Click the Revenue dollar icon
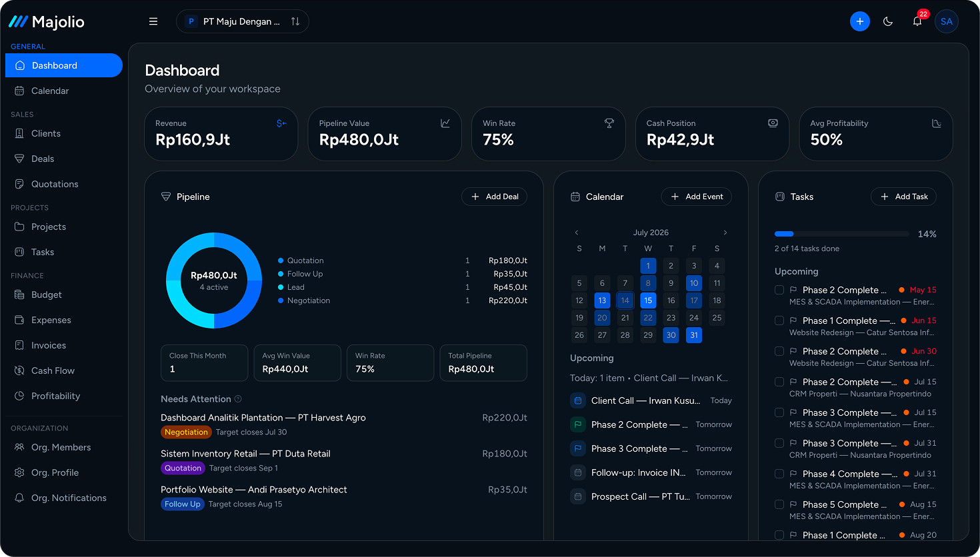This screenshot has width=980, height=557. click(x=281, y=123)
